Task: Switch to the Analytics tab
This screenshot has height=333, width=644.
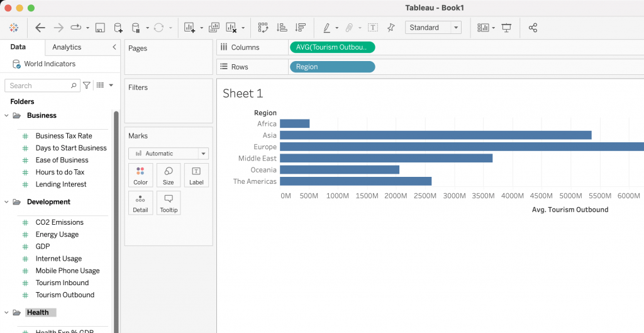Action: [67, 47]
